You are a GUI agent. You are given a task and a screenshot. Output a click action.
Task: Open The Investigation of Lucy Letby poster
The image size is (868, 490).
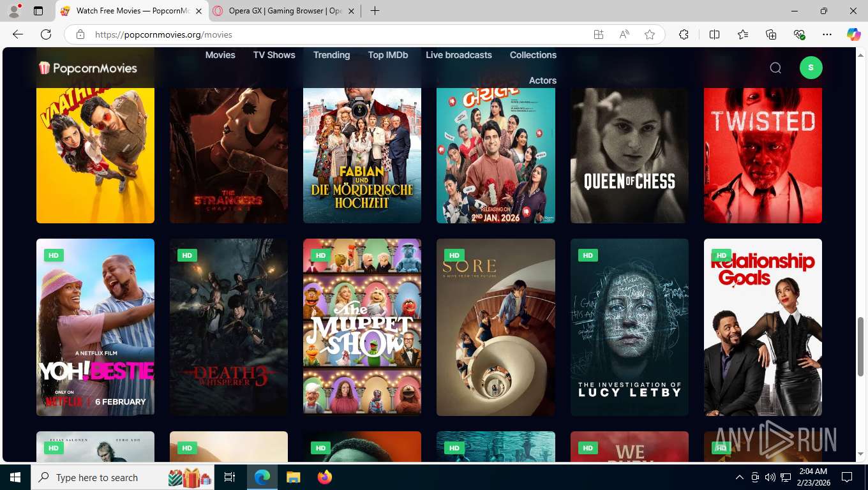(x=629, y=327)
